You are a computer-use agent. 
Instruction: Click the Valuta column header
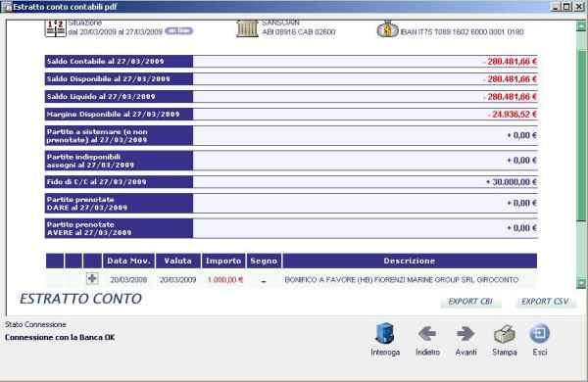click(178, 261)
